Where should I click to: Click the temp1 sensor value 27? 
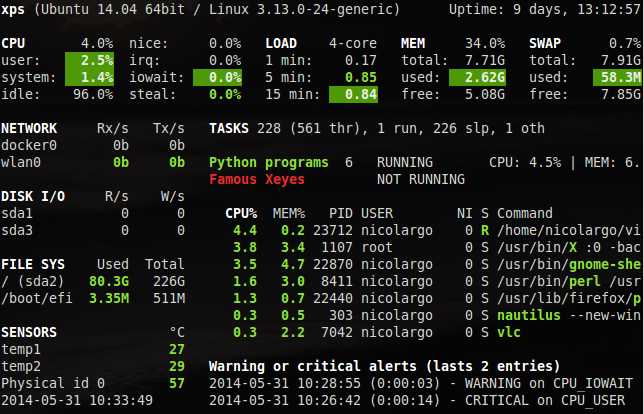coord(177,349)
